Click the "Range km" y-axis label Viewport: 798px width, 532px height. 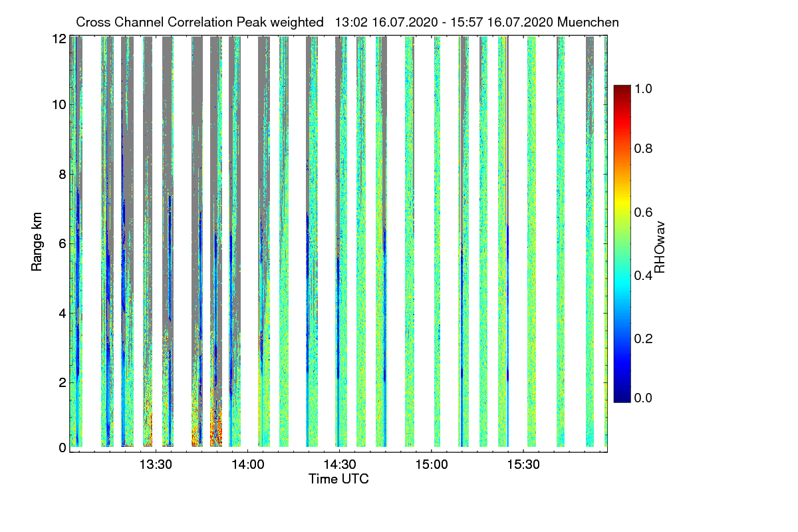click(37, 243)
